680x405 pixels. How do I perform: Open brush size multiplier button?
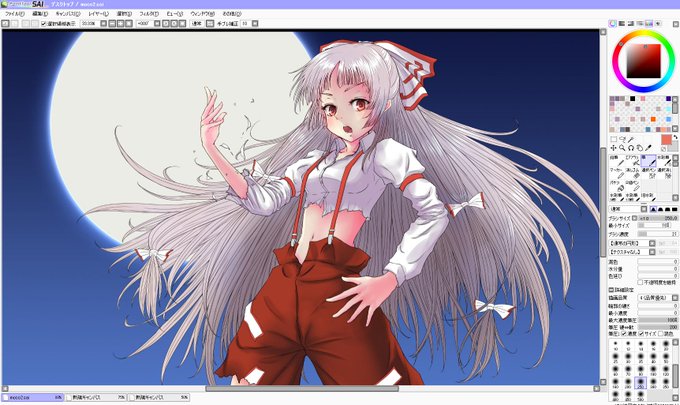coord(635,218)
